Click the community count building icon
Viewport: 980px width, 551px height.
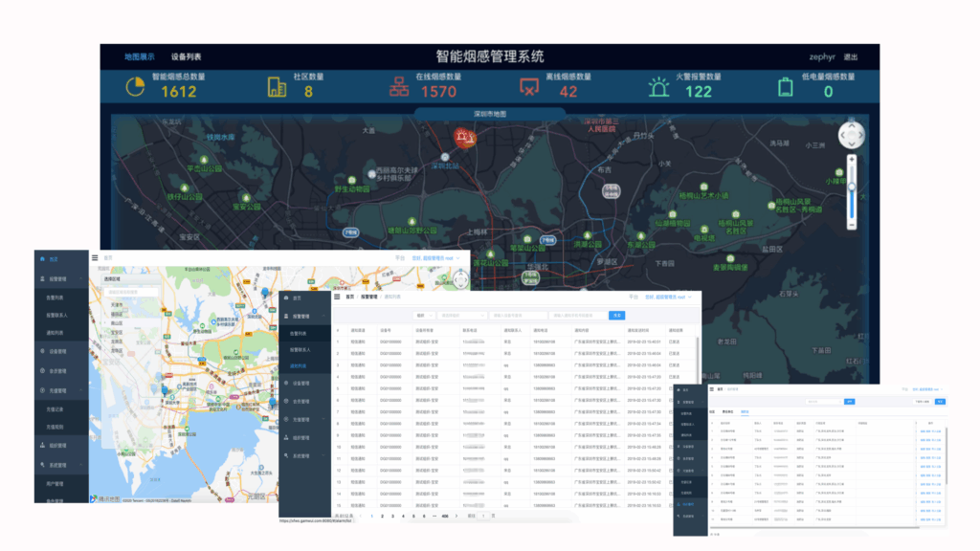pyautogui.click(x=278, y=87)
